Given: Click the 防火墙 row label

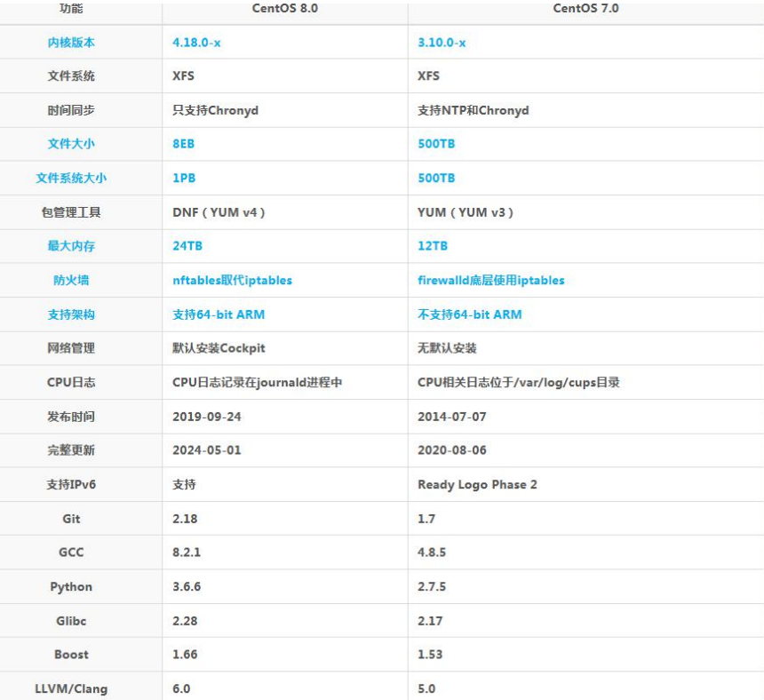Looking at the screenshot, I should [x=71, y=280].
